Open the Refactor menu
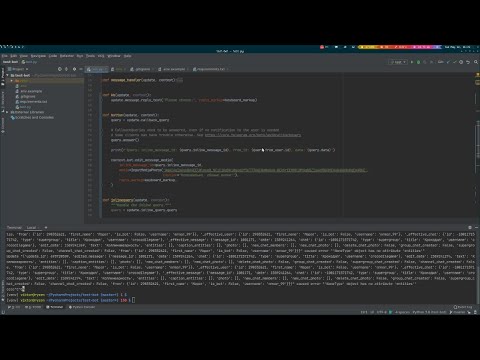Screen dimensions: 480x360 click(x=67, y=56)
